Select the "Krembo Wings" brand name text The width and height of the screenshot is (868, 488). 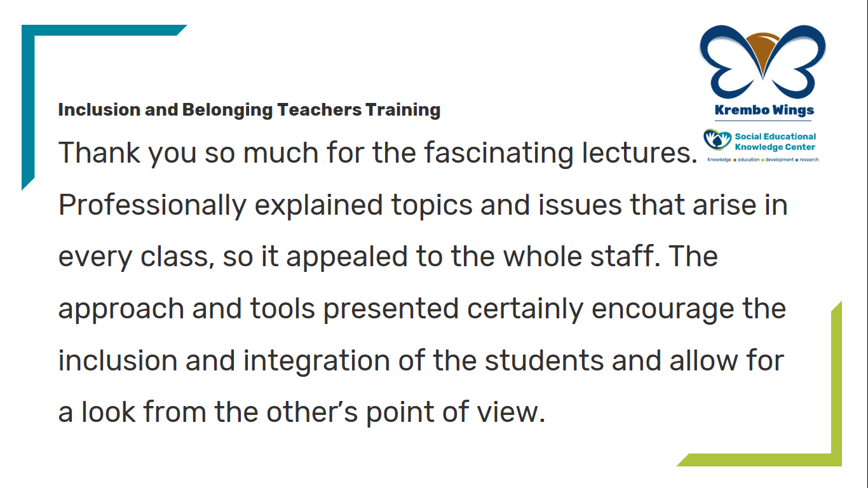764,110
